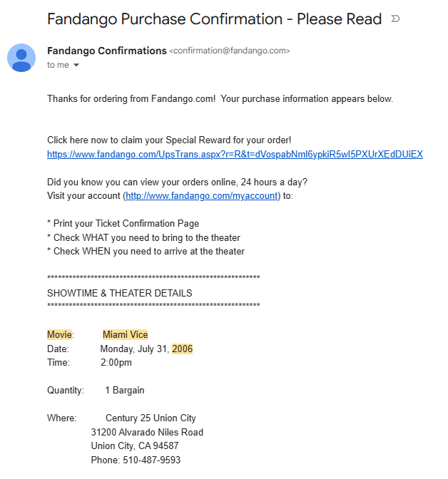Click the '31200 Alvarado Niles Road' address line

coord(147,432)
